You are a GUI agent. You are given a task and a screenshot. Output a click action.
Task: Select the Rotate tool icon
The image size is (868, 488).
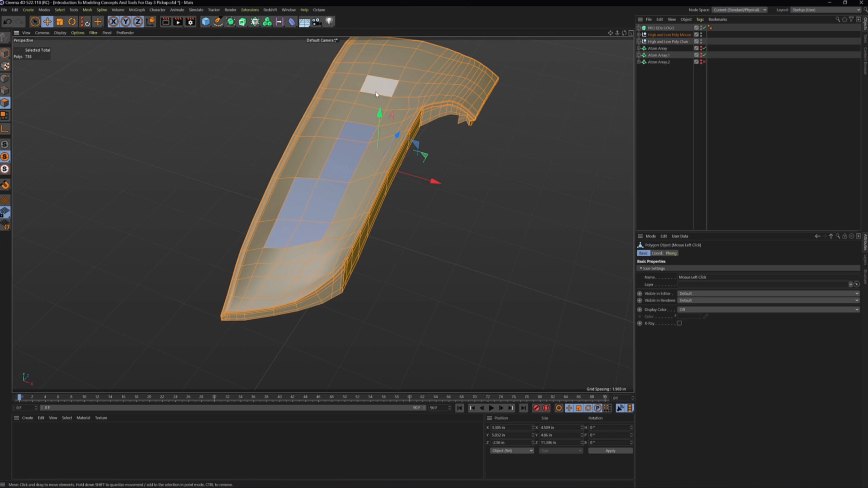(x=72, y=22)
